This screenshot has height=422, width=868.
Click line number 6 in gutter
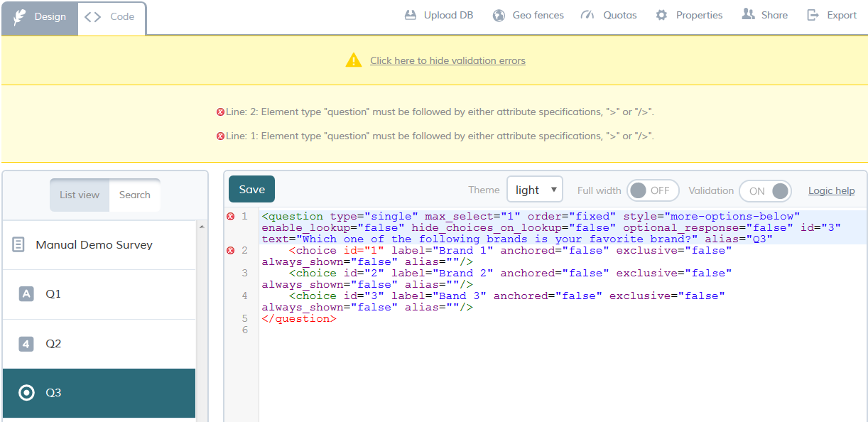pyautogui.click(x=245, y=330)
